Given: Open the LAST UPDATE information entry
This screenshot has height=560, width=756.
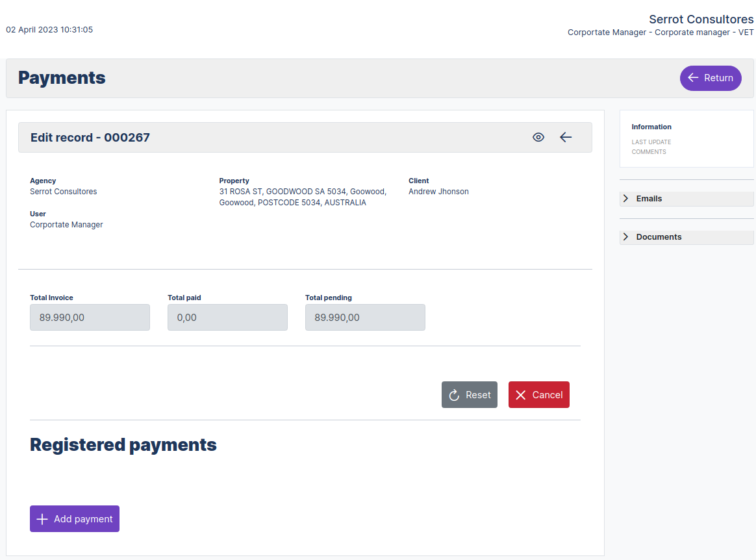Looking at the screenshot, I should (x=651, y=142).
